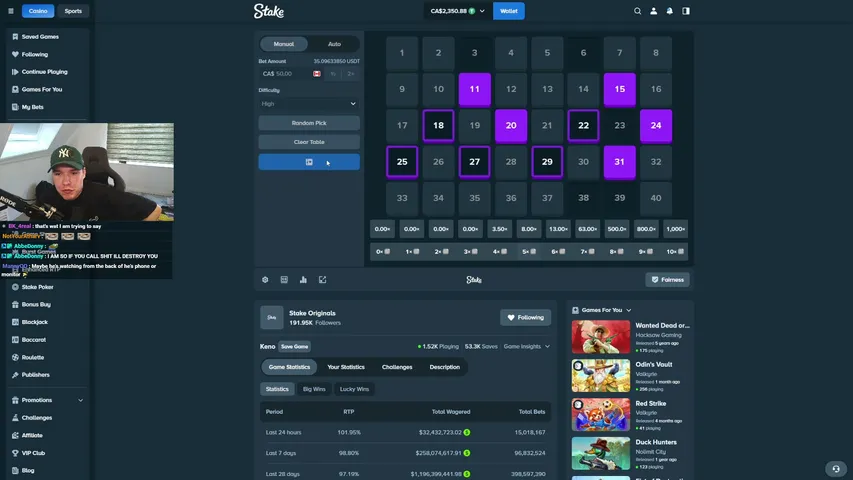Viewport: 853px width, 480px height.
Task: Switch to Auto betting mode
Action: click(334, 44)
